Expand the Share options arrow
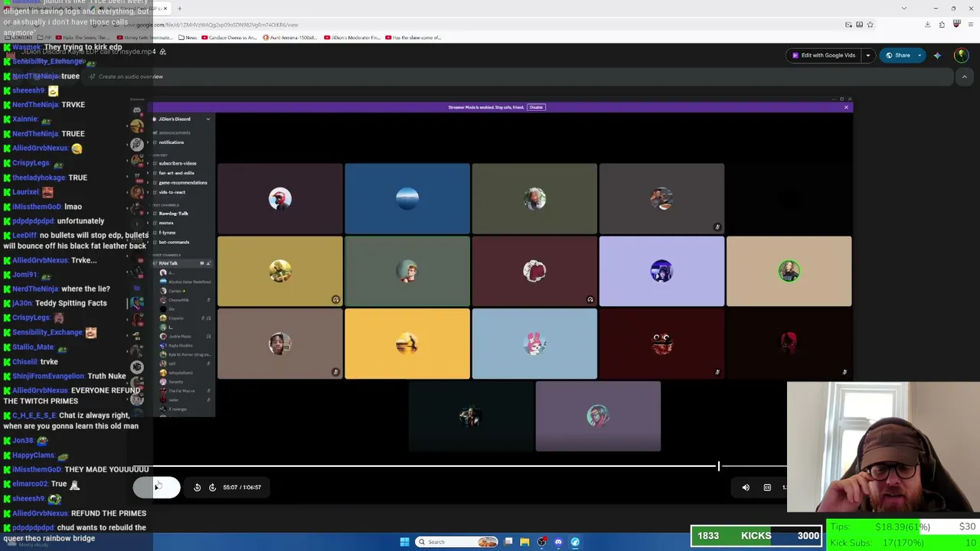Viewport: 980px width, 551px height. point(919,55)
